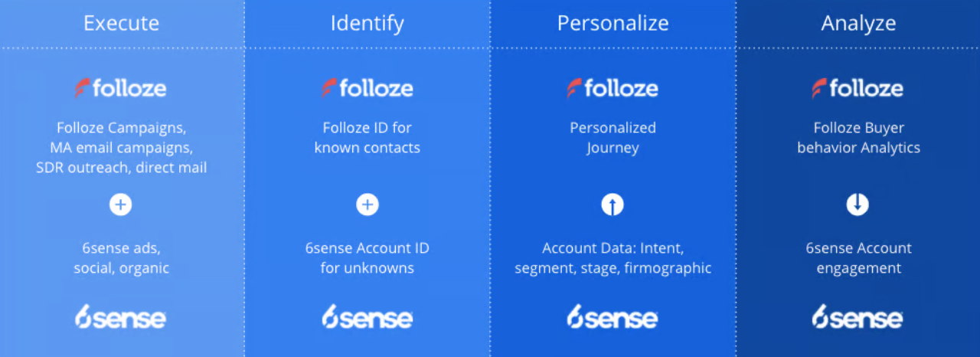Select the Folloze logo in Personalize column

point(612,88)
